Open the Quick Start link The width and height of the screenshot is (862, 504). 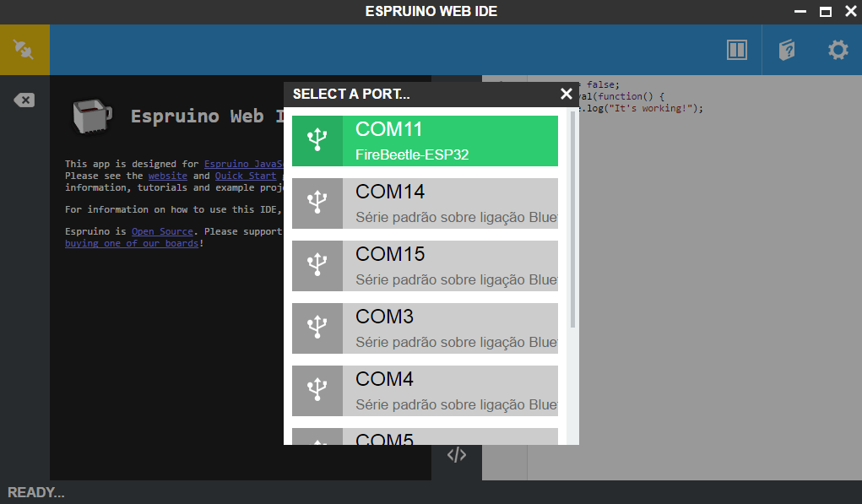(245, 176)
